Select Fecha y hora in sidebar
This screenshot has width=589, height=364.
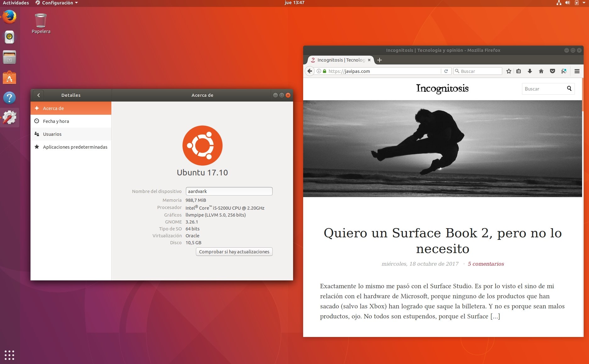tap(56, 121)
